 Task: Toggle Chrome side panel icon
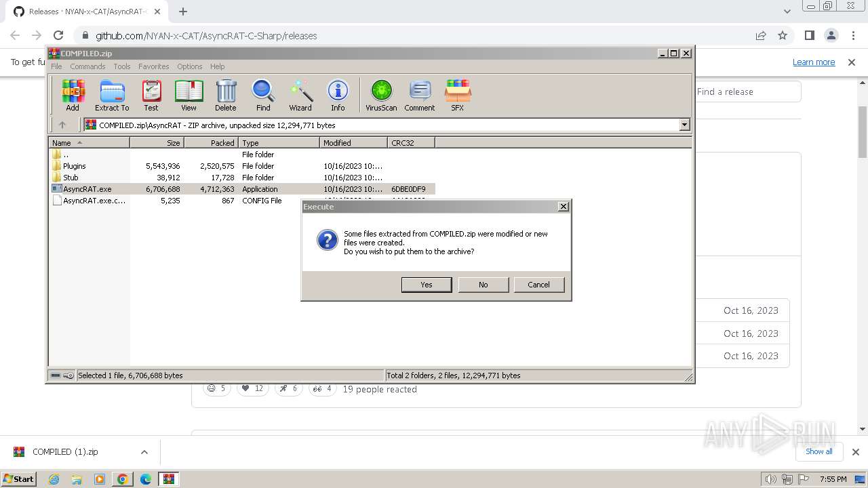[810, 35]
